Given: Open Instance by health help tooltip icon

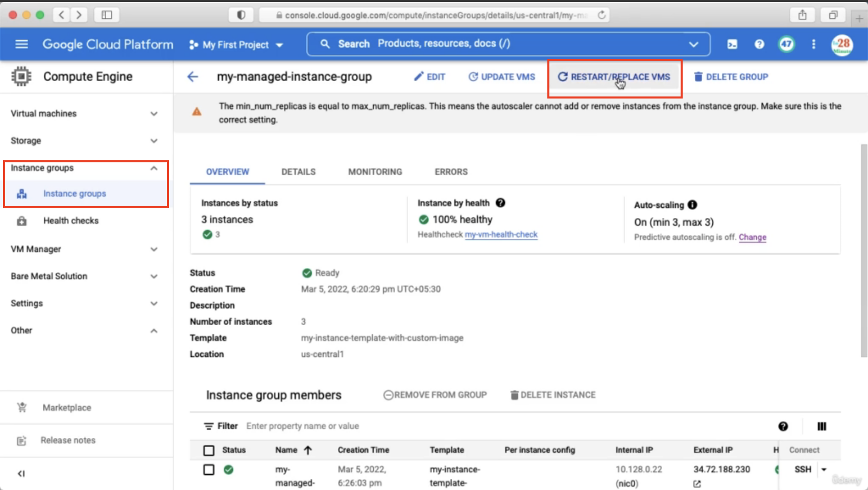Looking at the screenshot, I should [500, 203].
